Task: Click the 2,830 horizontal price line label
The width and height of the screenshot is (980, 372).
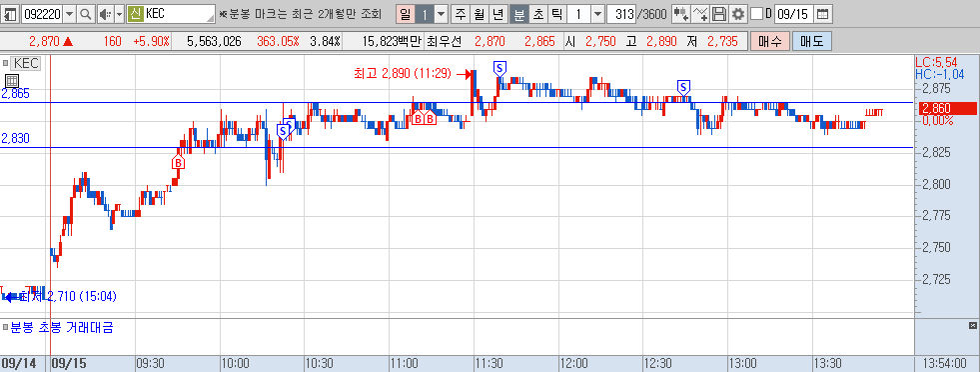Action: (x=16, y=138)
